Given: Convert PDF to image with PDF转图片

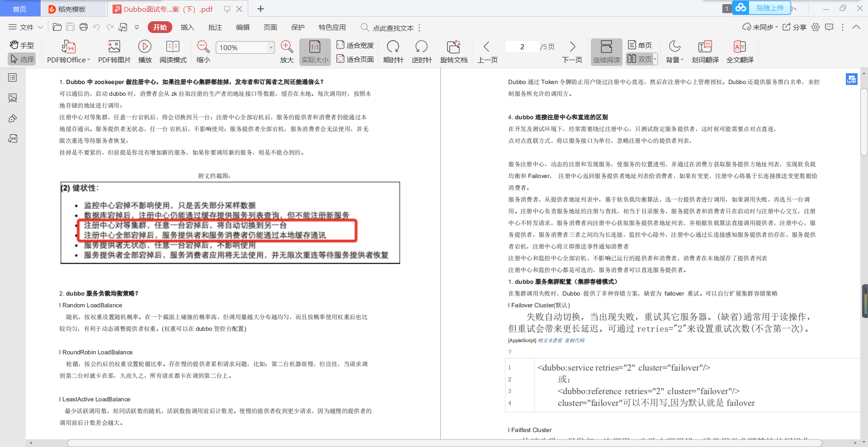Looking at the screenshot, I should pos(114,52).
